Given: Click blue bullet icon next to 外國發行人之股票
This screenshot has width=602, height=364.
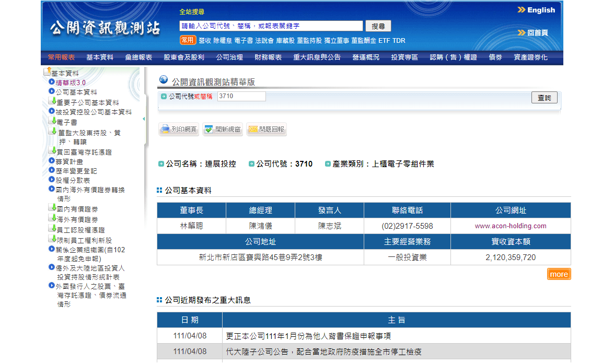Looking at the screenshot, I should 51,286.
